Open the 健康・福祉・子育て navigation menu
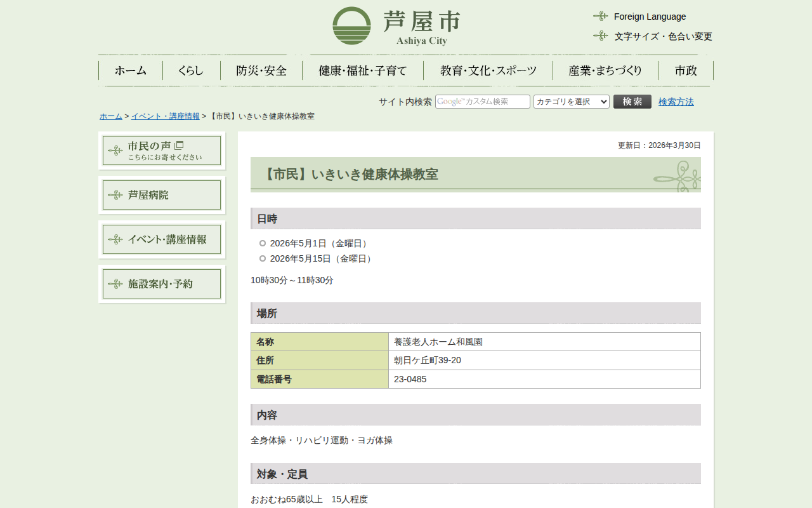 coord(363,70)
